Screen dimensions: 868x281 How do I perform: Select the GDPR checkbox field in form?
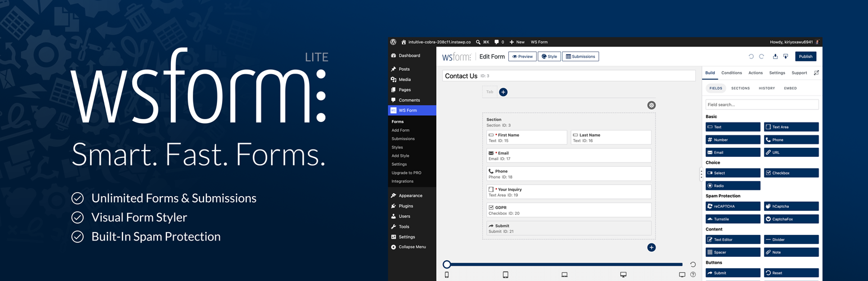coord(568,210)
